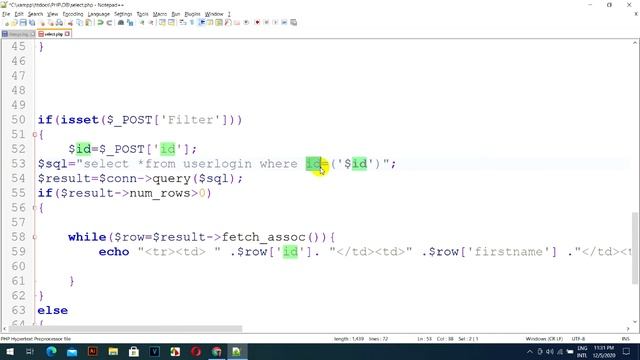The height and width of the screenshot is (360, 640).
Task: Open the Windows Start menu
Action: pos(10,351)
